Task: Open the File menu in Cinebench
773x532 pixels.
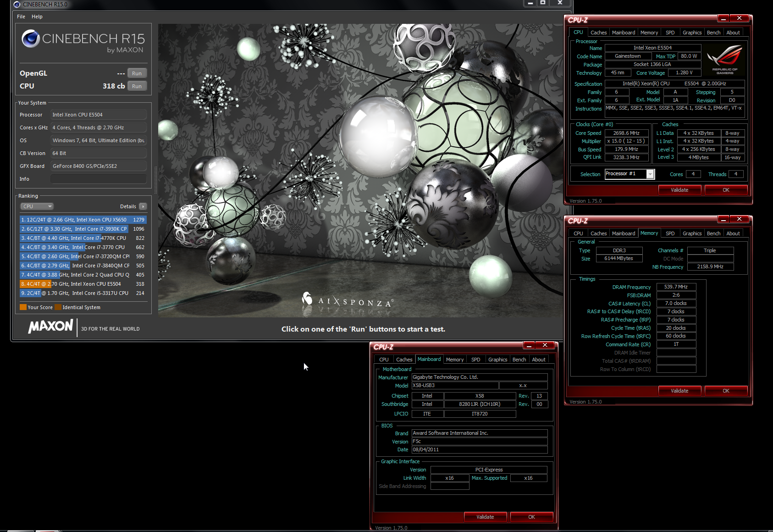Action: (21, 17)
